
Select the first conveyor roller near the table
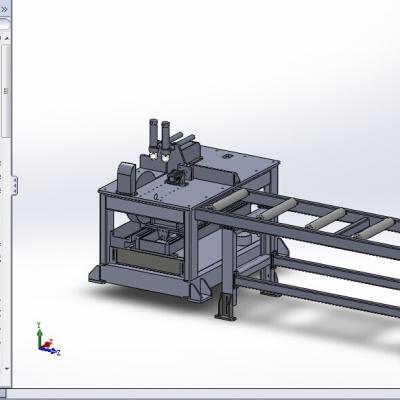click(x=230, y=199)
